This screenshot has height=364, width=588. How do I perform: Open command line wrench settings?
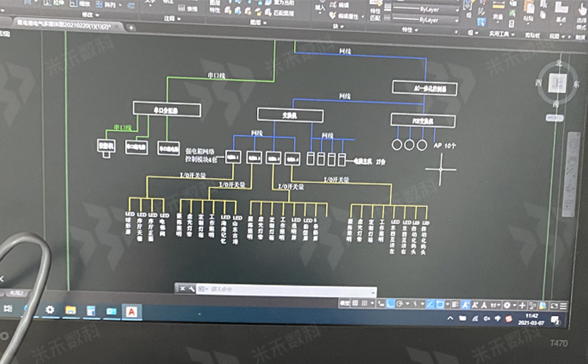pos(192,289)
